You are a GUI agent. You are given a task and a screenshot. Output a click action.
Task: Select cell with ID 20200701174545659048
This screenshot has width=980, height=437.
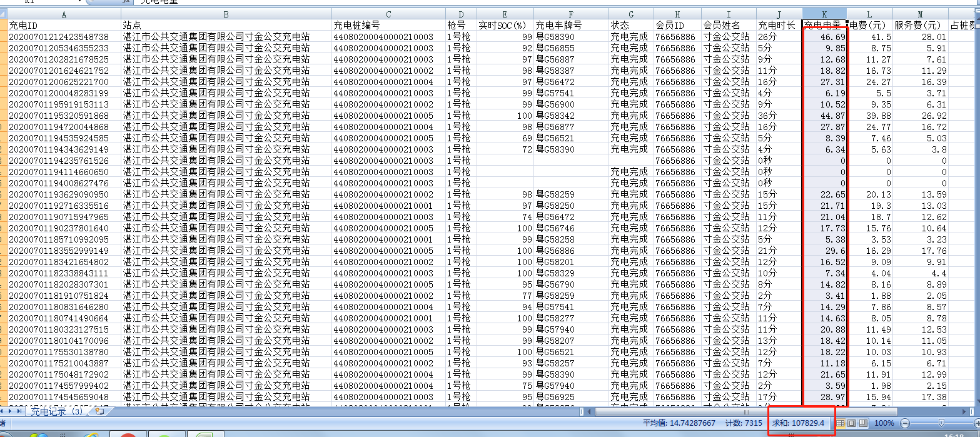tap(64, 397)
